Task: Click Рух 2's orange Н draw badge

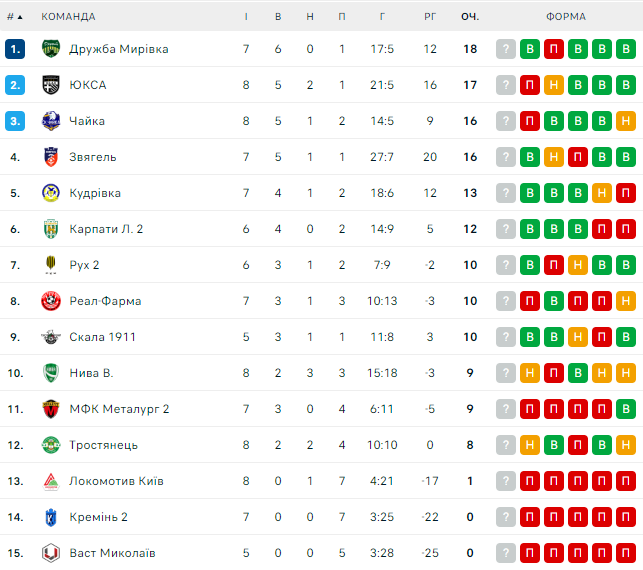Action: coord(578,265)
